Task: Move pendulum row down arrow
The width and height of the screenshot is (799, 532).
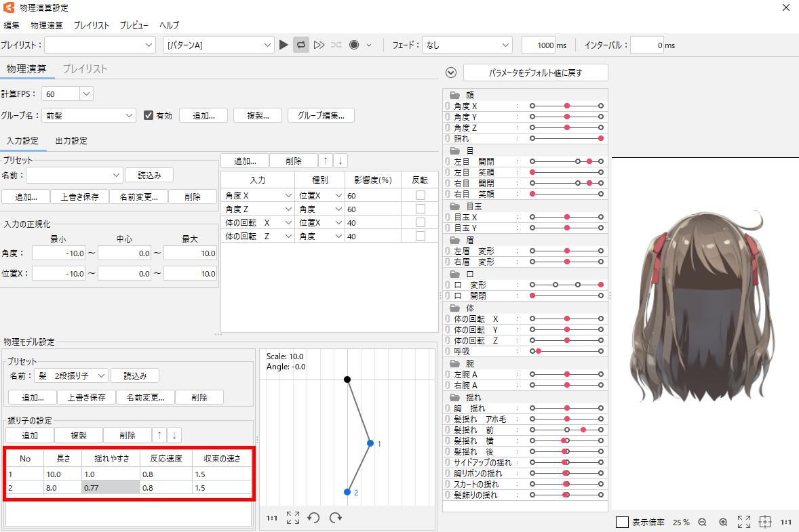Action: [x=174, y=435]
